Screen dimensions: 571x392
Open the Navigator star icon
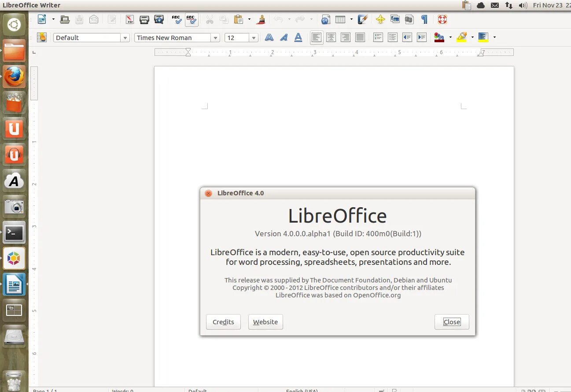[x=380, y=19]
